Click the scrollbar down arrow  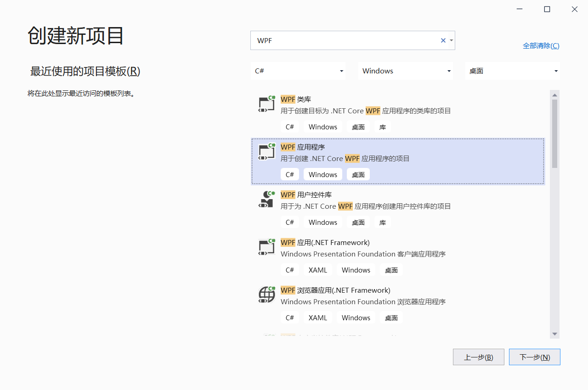click(x=555, y=334)
